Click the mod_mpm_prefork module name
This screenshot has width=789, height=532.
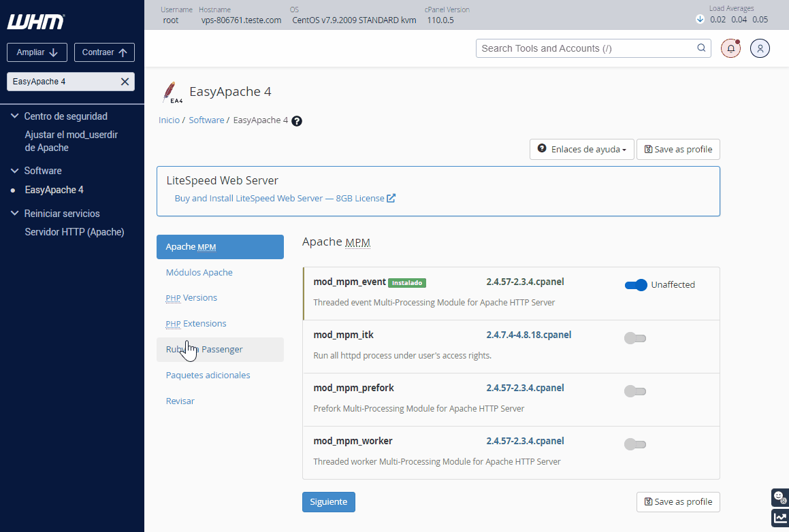(353, 388)
